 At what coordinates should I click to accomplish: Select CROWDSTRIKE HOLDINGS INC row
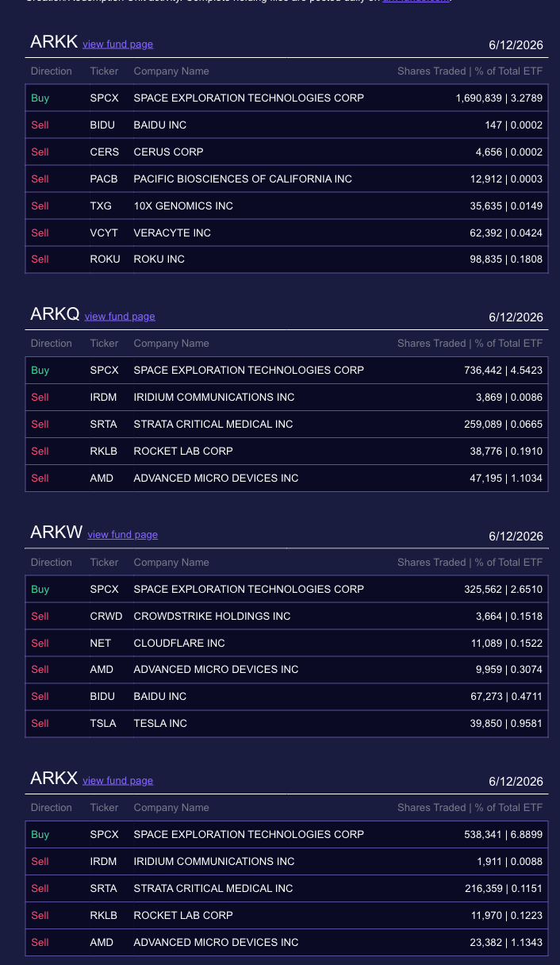click(x=286, y=617)
